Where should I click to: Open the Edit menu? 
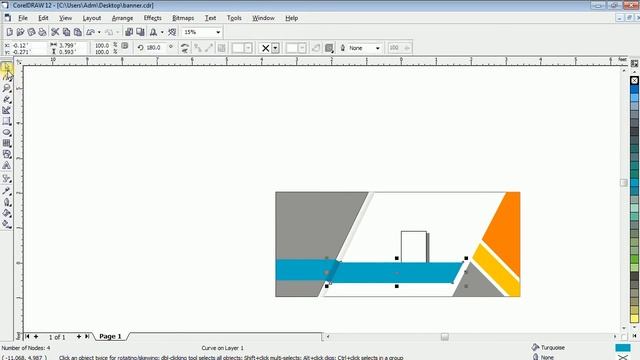43,18
